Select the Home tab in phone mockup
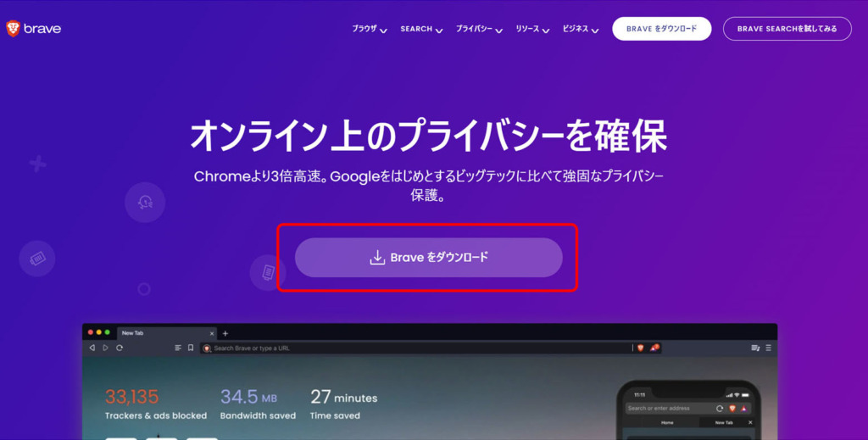 pos(667,422)
